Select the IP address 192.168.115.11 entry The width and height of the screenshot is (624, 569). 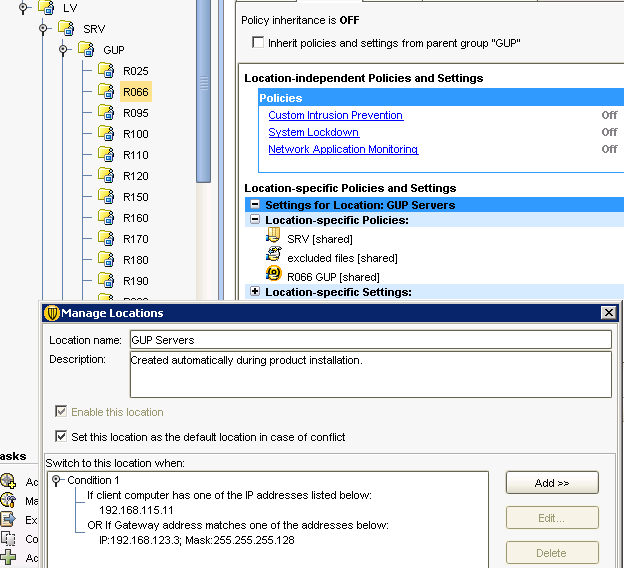pyautogui.click(x=136, y=510)
